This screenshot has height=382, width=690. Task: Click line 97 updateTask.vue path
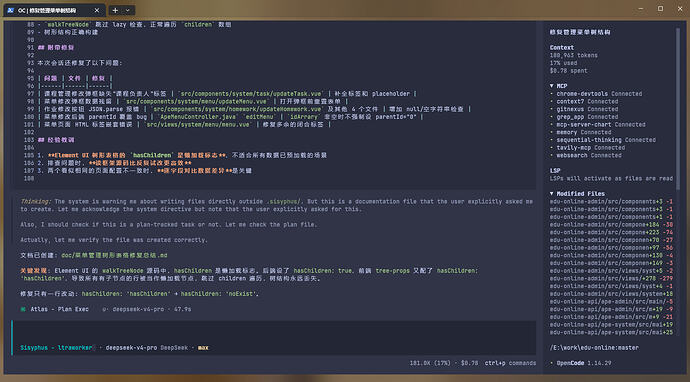(251, 94)
